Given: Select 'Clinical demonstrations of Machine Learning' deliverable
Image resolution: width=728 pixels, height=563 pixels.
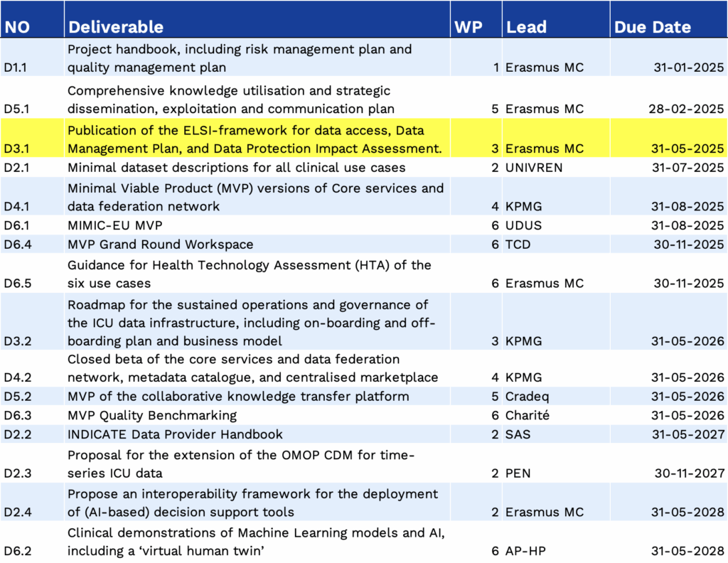Looking at the screenshot, I should pos(257,542).
